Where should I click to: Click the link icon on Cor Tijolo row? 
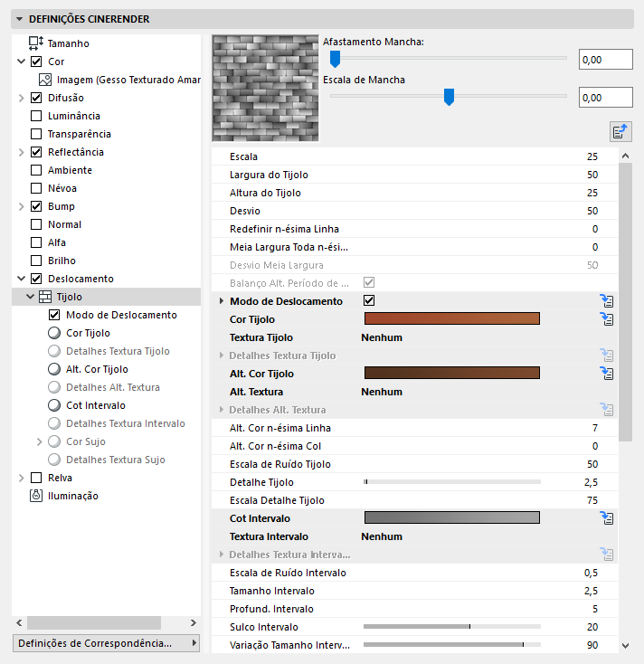point(607,319)
